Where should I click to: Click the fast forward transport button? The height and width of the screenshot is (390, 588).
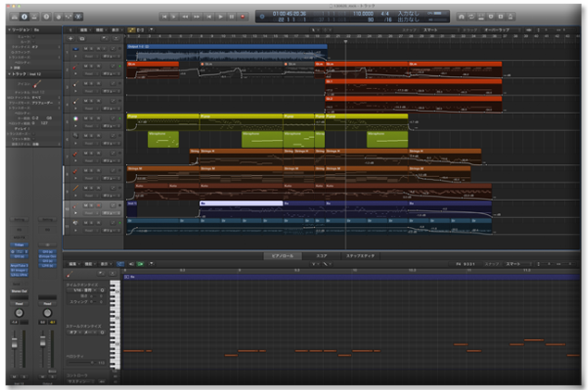(x=196, y=17)
